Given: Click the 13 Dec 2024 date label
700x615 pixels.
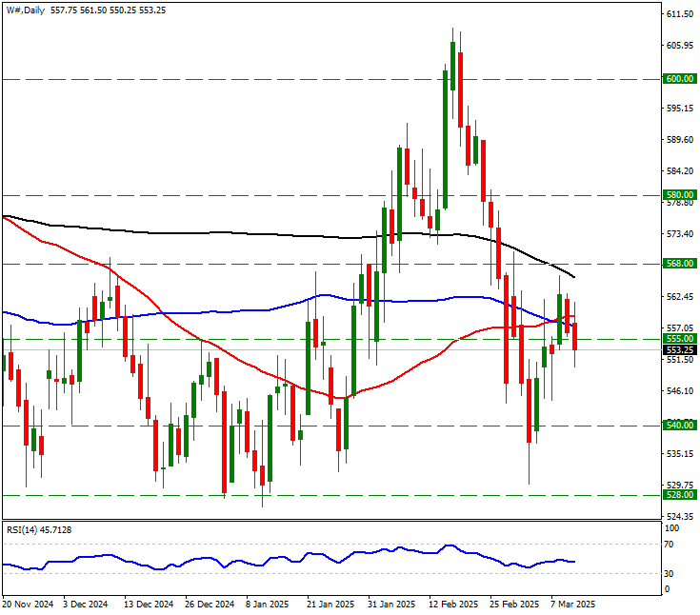Looking at the screenshot, I should 149,605.
